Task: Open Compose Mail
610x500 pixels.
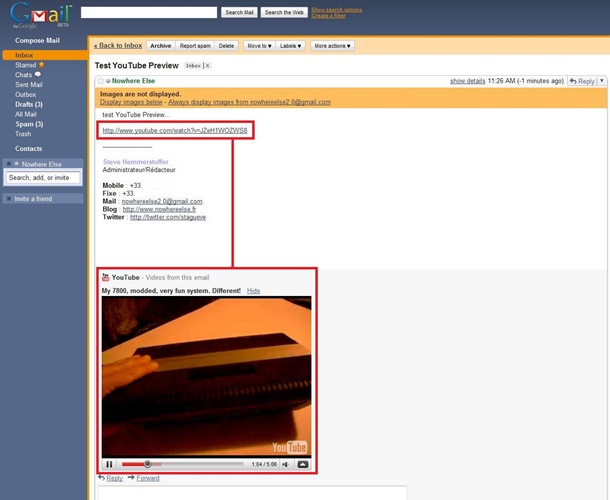Action: click(x=37, y=40)
